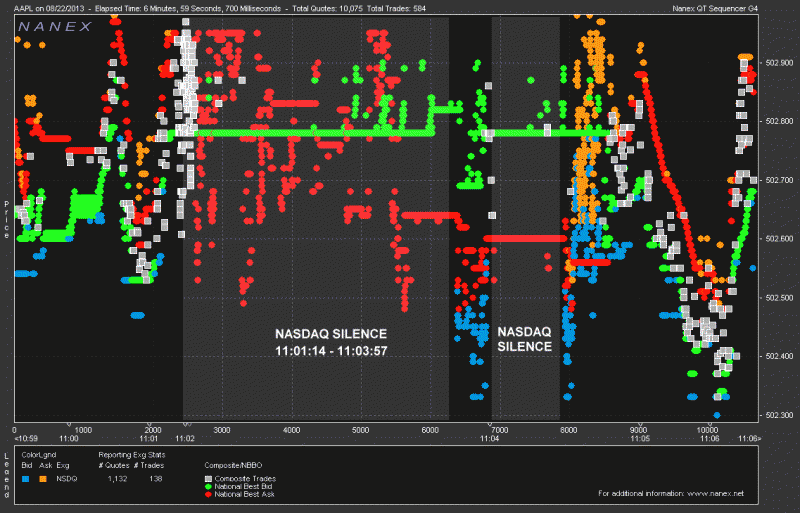This screenshot has height=513, width=800.
Task: Click the 8000 sequence tick label
Action: tap(569, 430)
